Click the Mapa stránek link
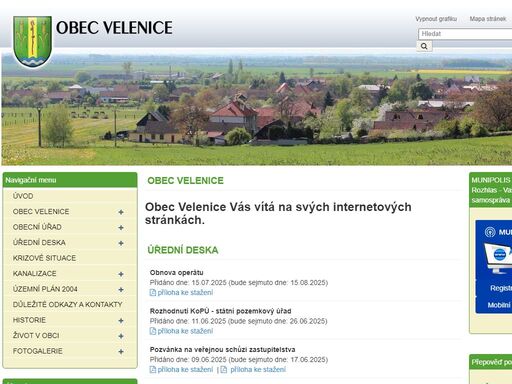The image size is (512, 384). (488, 19)
